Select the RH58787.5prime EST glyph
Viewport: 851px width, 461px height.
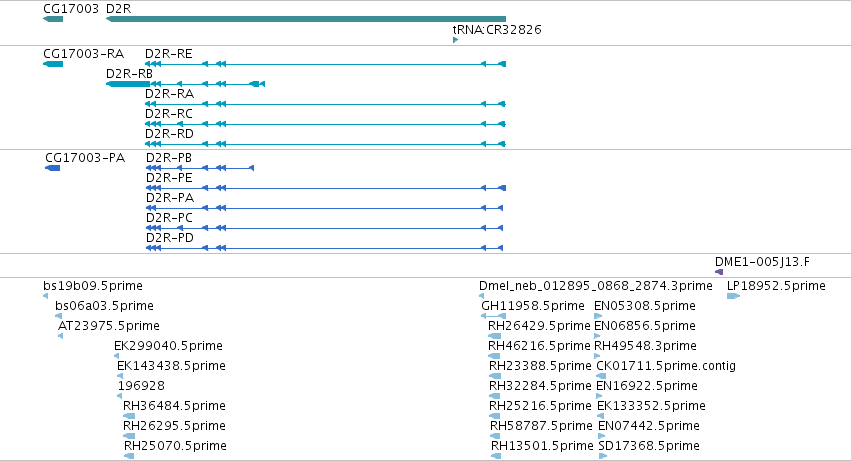[496, 436]
